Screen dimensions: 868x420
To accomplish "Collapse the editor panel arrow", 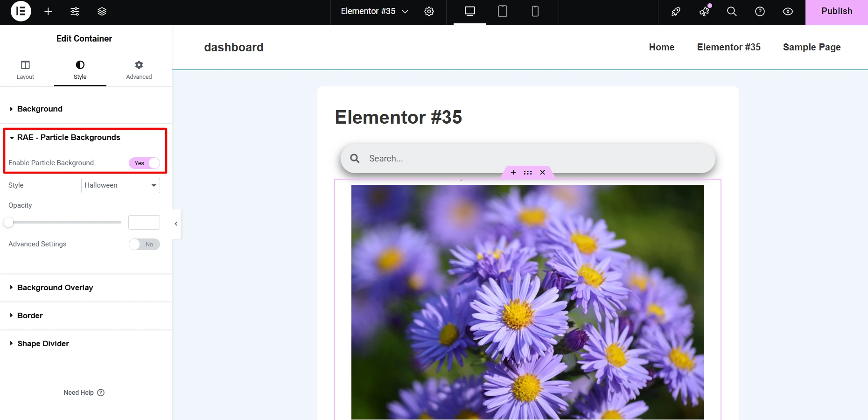I will [176, 224].
